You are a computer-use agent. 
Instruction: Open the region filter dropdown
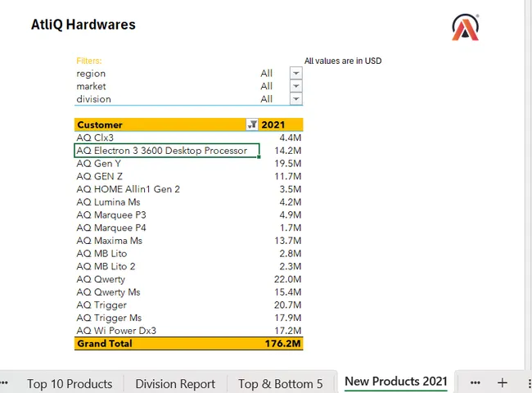tap(295, 73)
